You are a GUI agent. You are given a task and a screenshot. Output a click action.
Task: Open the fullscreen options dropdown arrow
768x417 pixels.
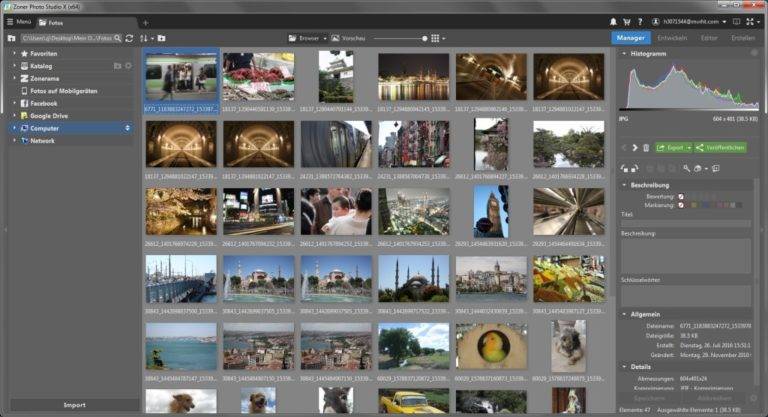pyautogui.click(x=759, y=22)
